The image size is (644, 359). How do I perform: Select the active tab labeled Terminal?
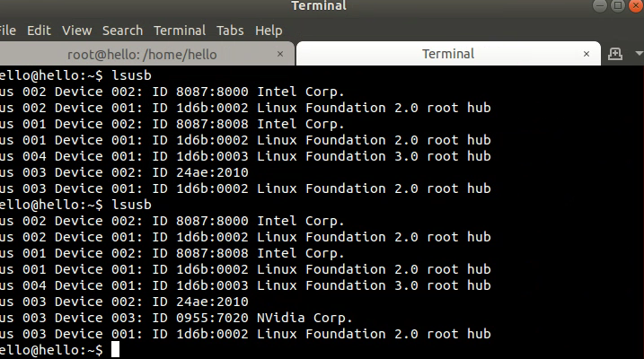click(448, 54)
